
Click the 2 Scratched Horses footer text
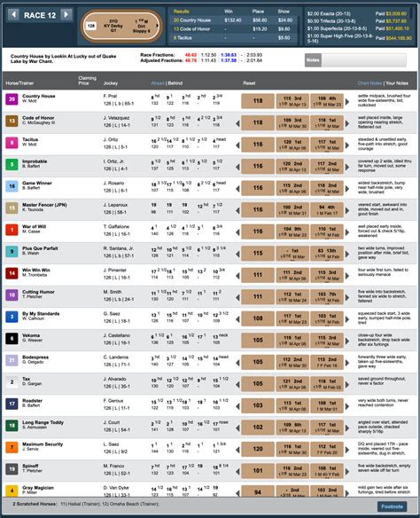tap(86, 504)
